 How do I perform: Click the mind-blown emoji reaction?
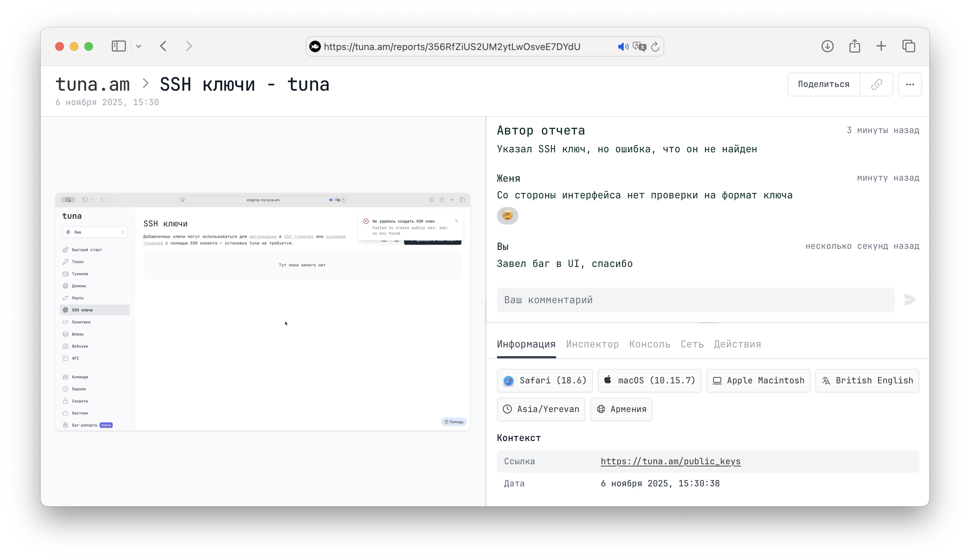point(507,215)
